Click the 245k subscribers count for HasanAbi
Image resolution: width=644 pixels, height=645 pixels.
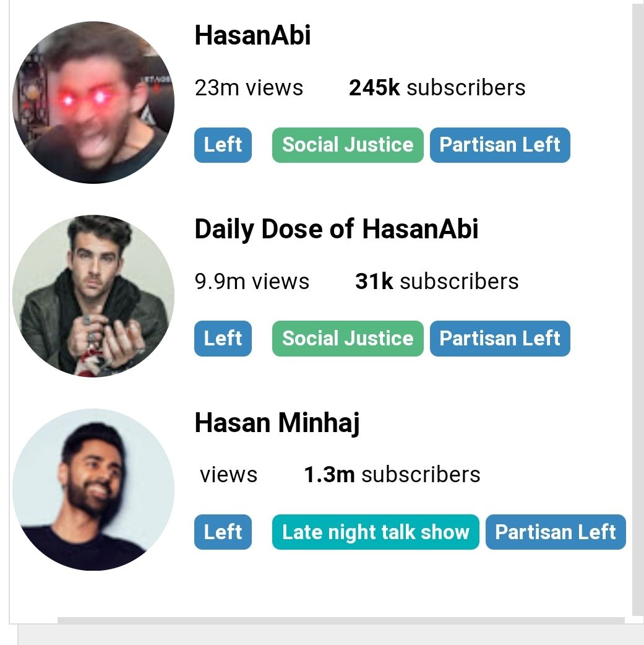[x=436, y=87]
